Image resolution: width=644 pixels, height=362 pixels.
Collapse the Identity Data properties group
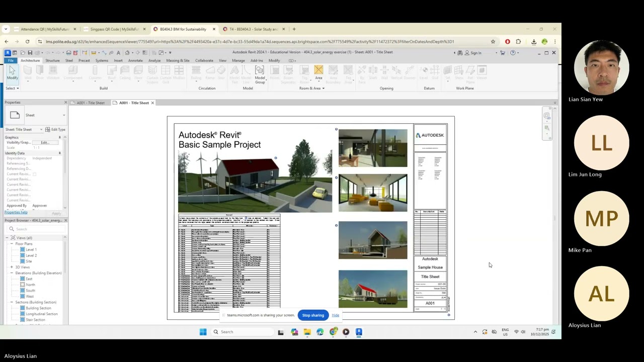point(59,153)
